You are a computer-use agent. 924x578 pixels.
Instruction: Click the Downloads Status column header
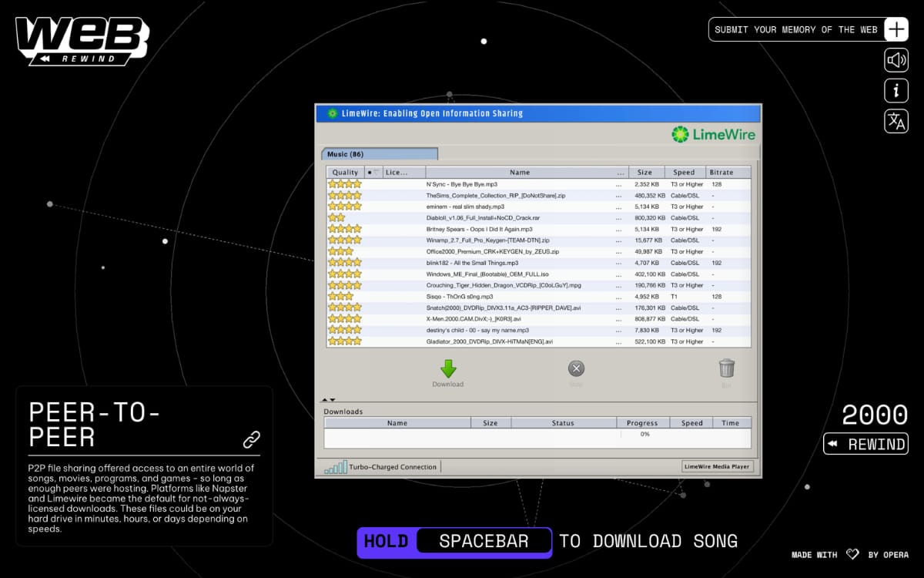pos(563,423)
